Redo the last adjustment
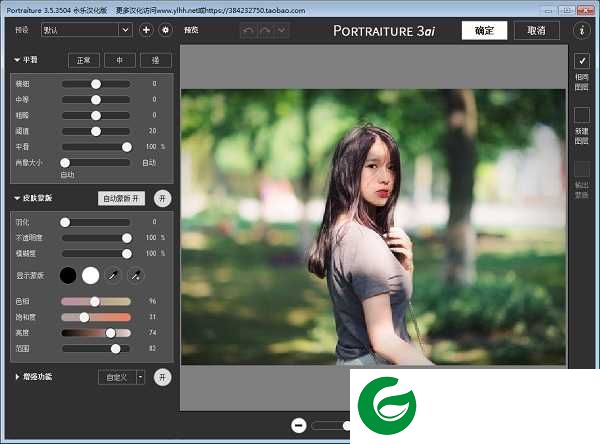600x444 pixels. [x=266, y=30]
